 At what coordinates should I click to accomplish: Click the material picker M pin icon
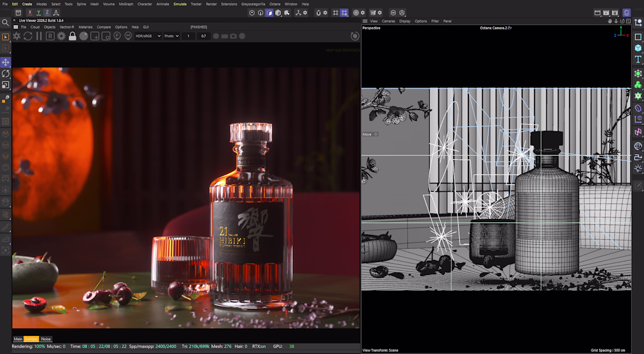(128, 36)
